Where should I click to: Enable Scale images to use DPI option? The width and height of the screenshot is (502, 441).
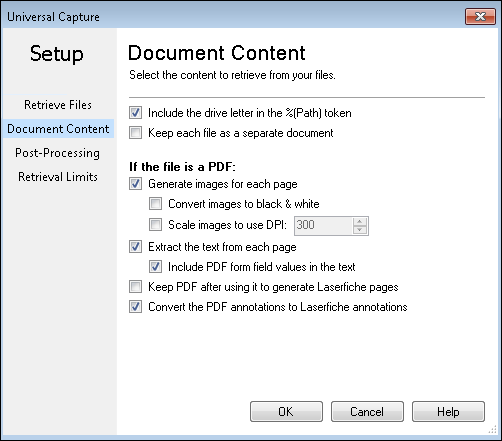pos(155,225)
